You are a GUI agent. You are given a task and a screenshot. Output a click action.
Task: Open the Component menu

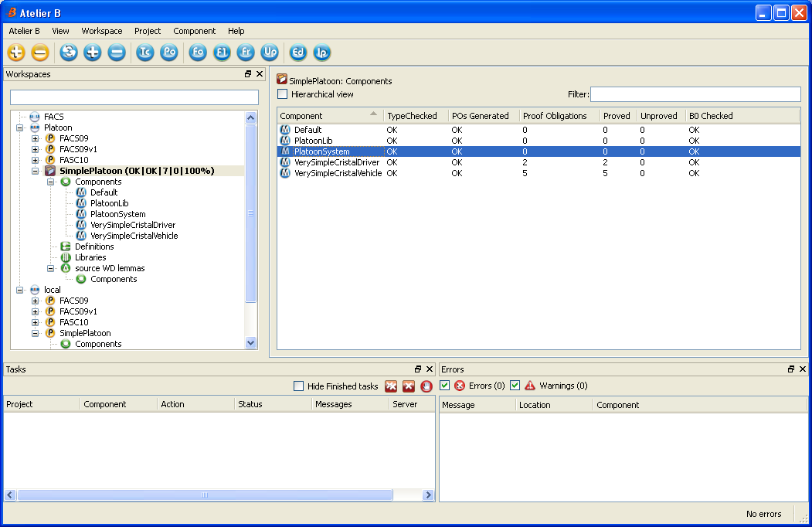194,31
